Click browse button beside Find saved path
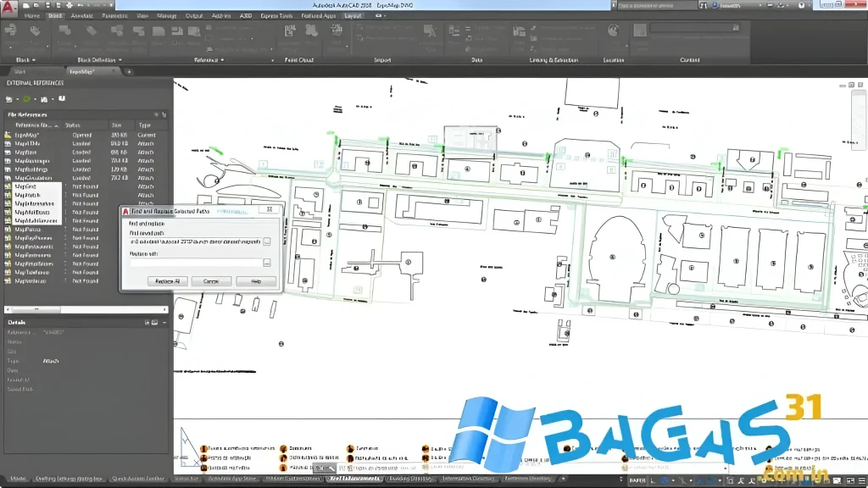This screenshot has width=868, height=488. point(267,241)
